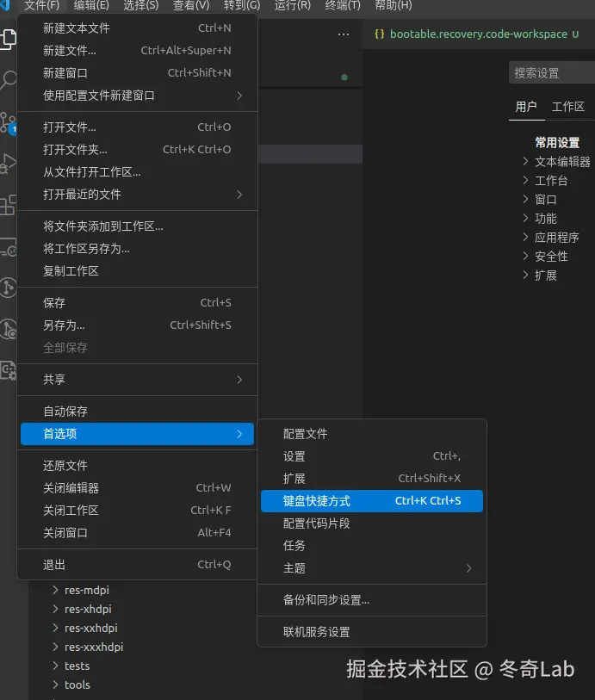
Task: Open Run and Debug view icon
Action: coord(8,164)
